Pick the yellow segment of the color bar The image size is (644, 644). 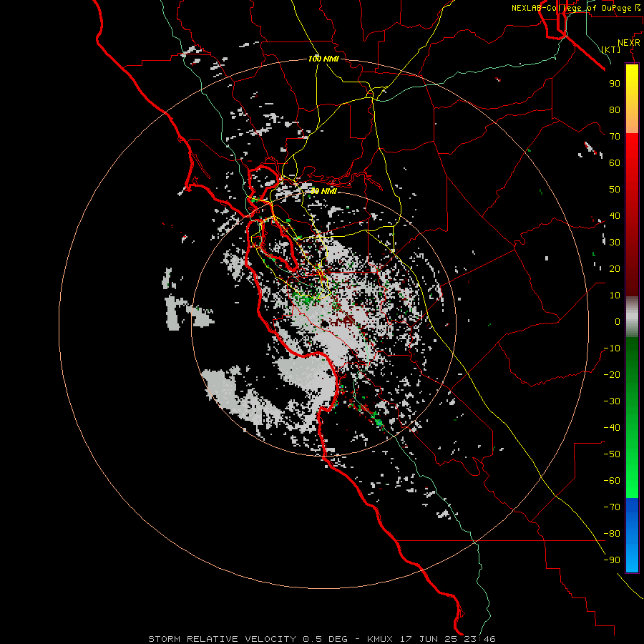point(632,99)
